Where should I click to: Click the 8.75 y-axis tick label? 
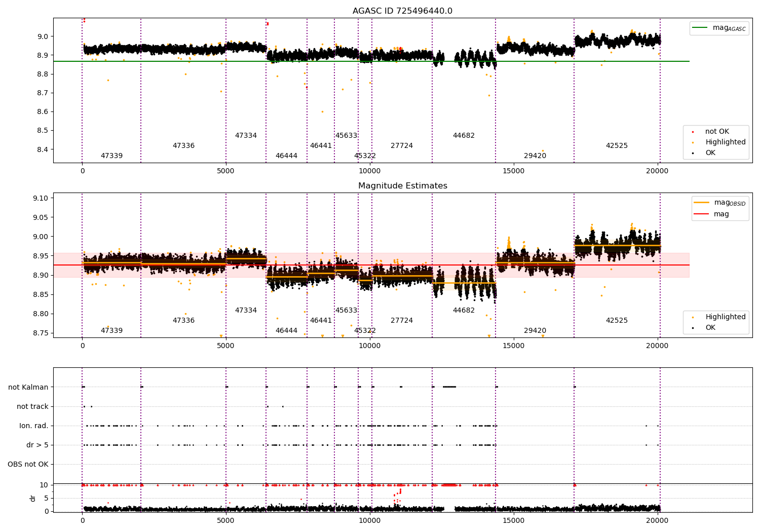click(40, 333)
